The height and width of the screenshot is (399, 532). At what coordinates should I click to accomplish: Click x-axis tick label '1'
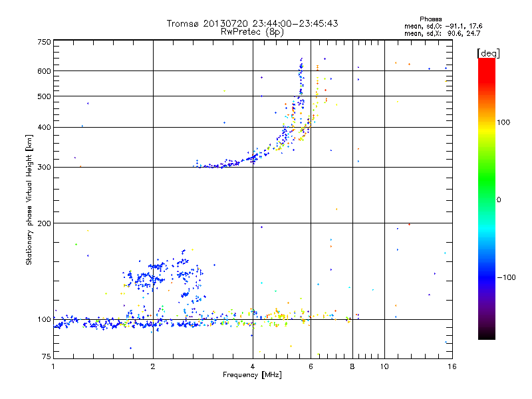[53, 366]
